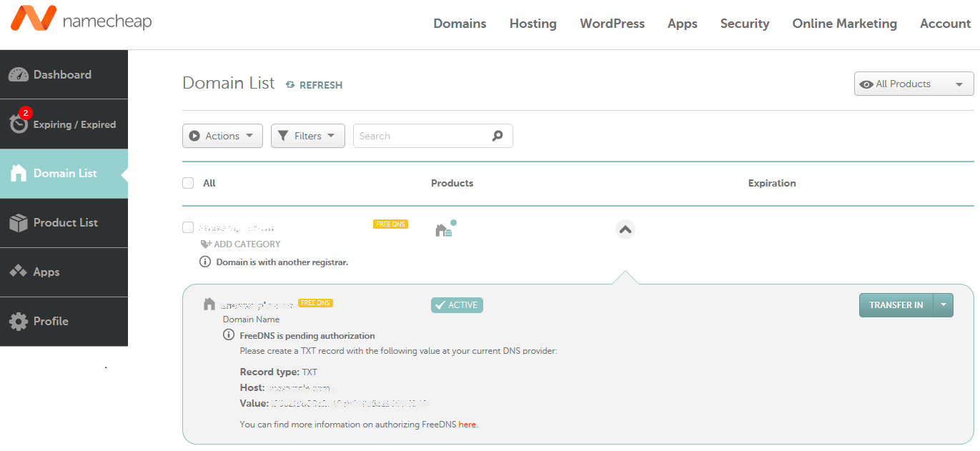Open Apps in the sidebar

click(64, 272)
